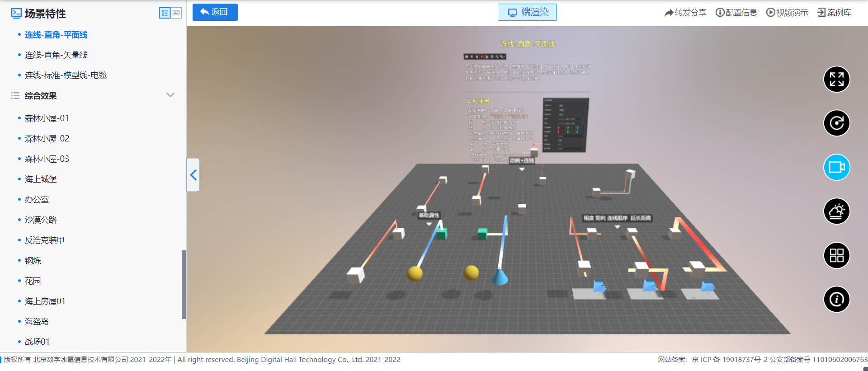Select 连线-标准-模型线-电缆 item

[66, 75]
